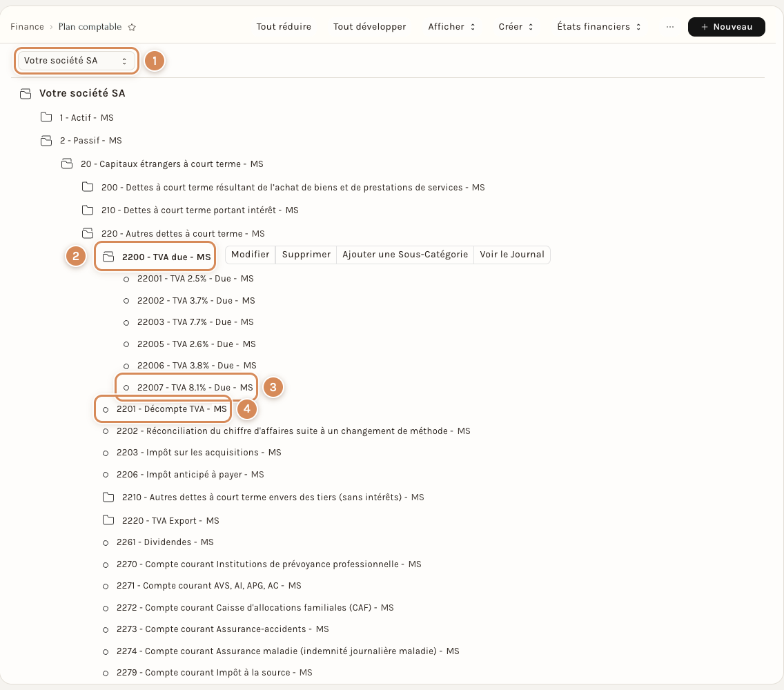
Task: Open the three-dots more options menu
Action: [x=670, y=27]
